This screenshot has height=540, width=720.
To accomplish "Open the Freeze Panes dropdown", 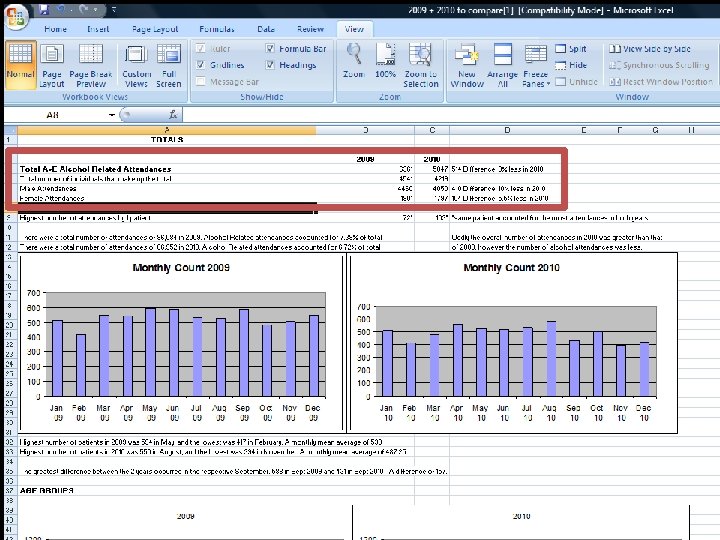I will (x=536, y=65).
